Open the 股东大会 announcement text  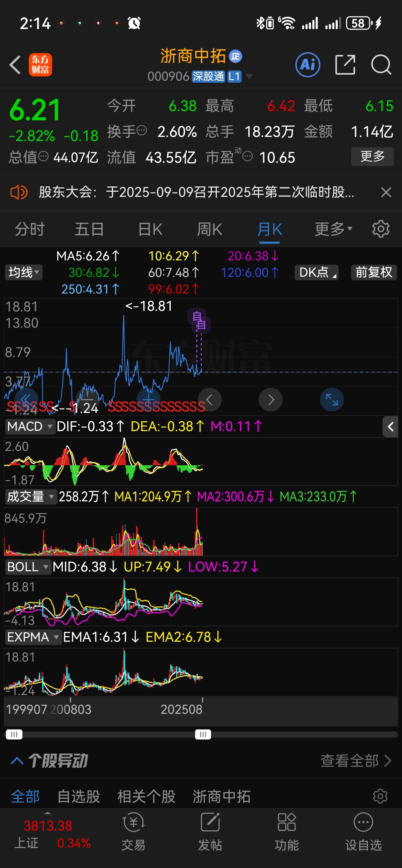[x=197, y=192]
